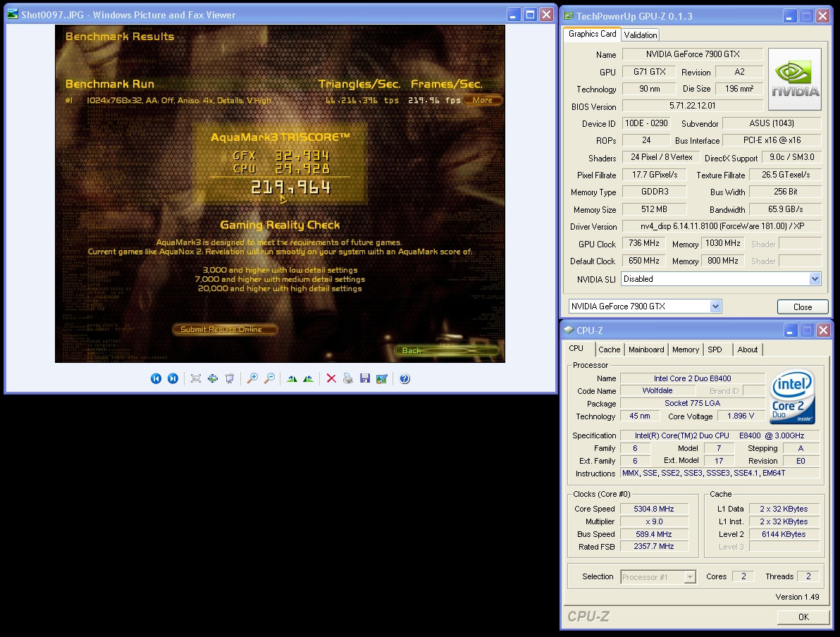Save a copy using the floppy disk icon
This screenshot has width=840, height=637.
365,379
